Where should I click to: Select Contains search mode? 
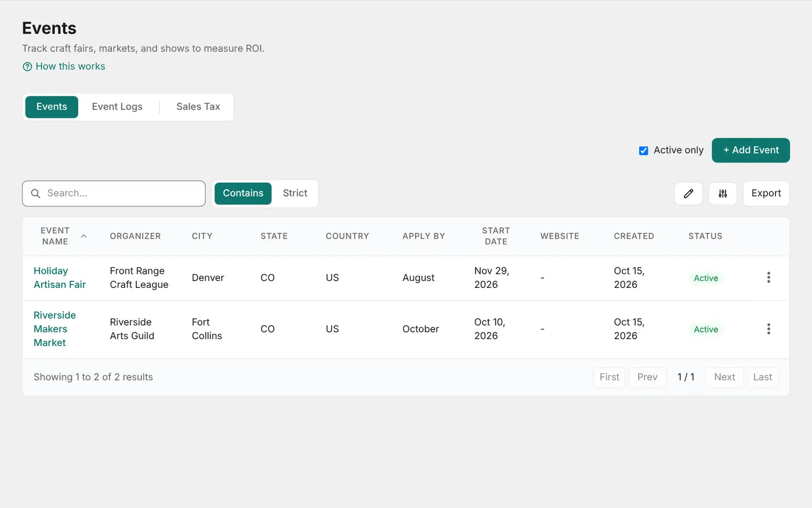point(243,193)
